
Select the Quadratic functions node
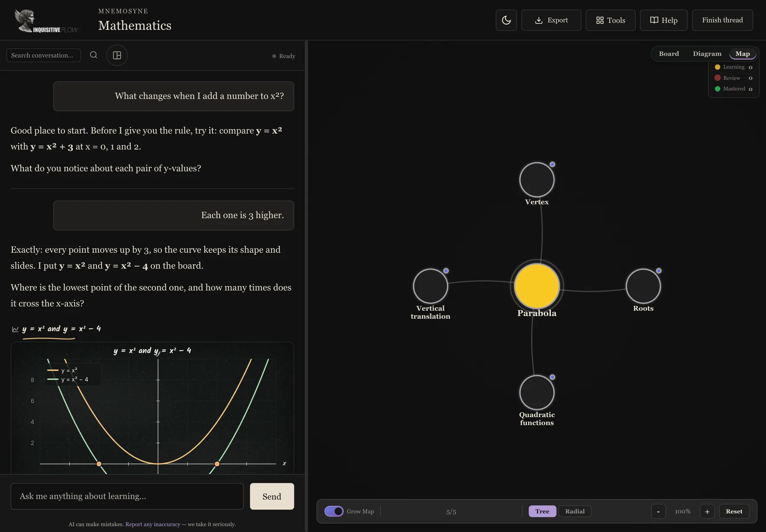pos(537,392)
